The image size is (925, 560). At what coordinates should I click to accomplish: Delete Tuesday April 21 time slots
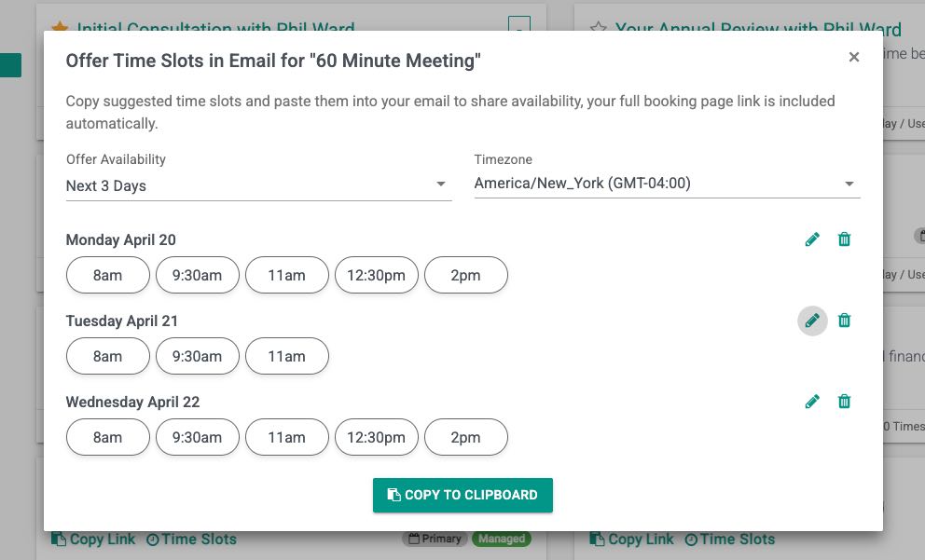(844, 321)
